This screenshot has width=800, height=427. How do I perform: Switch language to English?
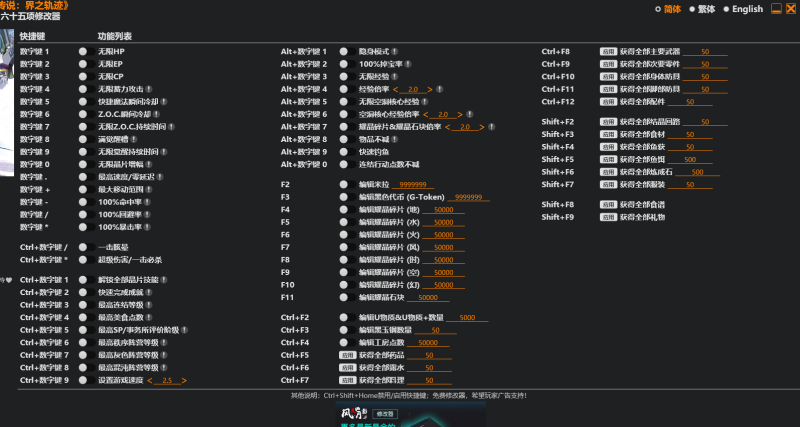tap(743, 9)
